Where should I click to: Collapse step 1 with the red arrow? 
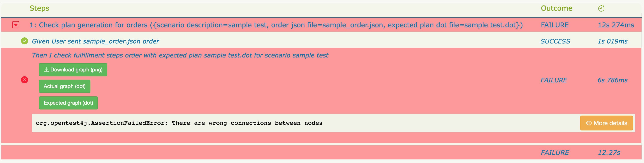point(16,25)
